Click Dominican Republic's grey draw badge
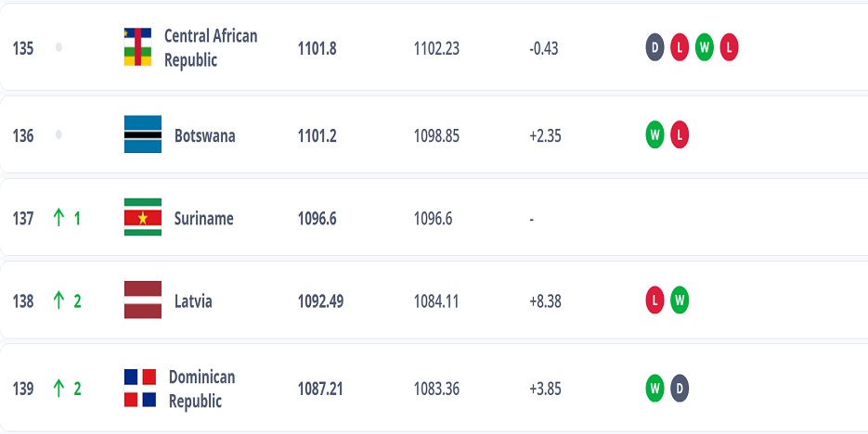This screenshot has width=868, height=434. 680,389
